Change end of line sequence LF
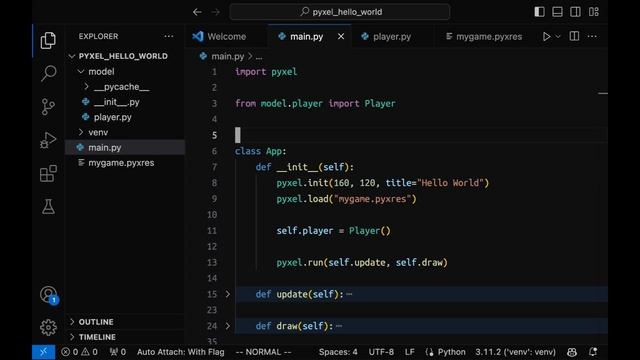 click(x=409, y=352)
